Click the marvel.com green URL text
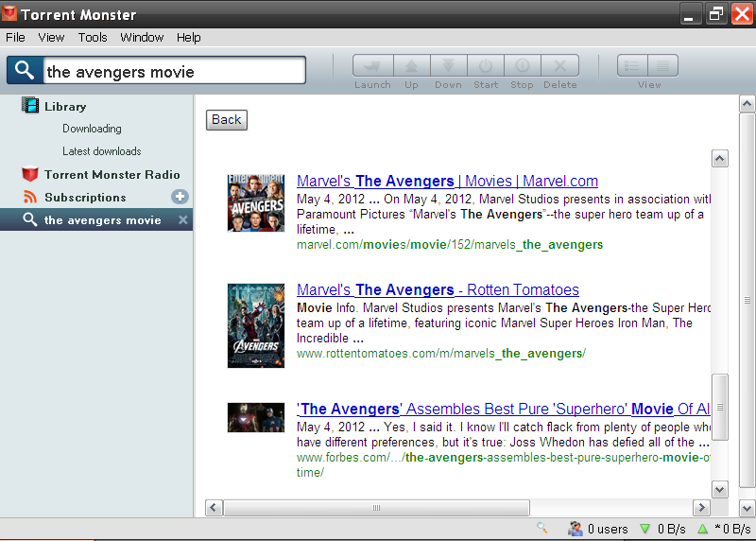Image resolution: width=756 pixels, height=541 pixels. tap(450, 245)
